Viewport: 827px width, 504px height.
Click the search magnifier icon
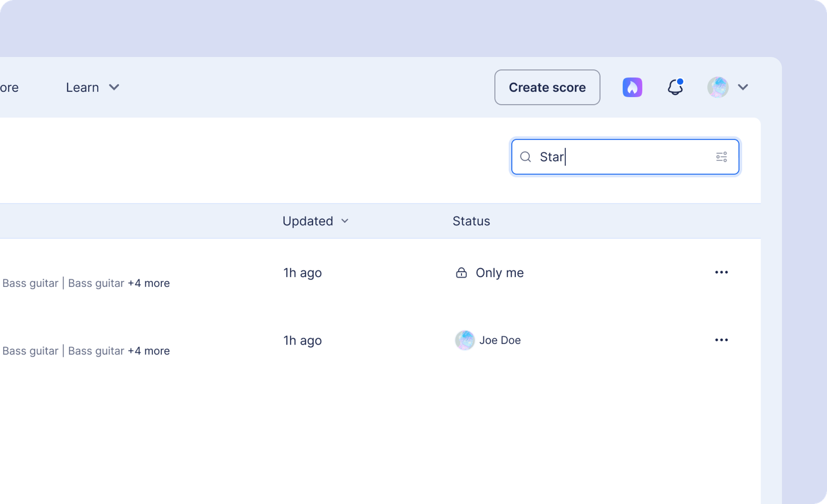[x=526, y=157]
